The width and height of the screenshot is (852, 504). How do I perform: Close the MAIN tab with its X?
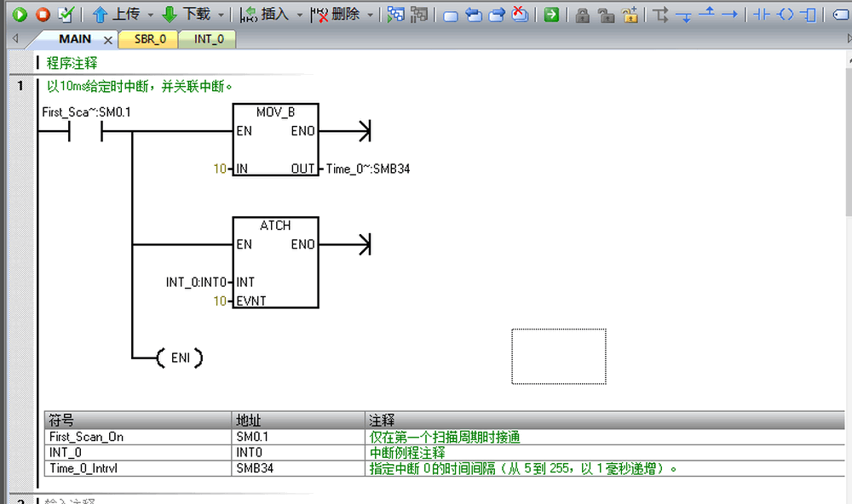pyautogui.click(x=108, y=40)
